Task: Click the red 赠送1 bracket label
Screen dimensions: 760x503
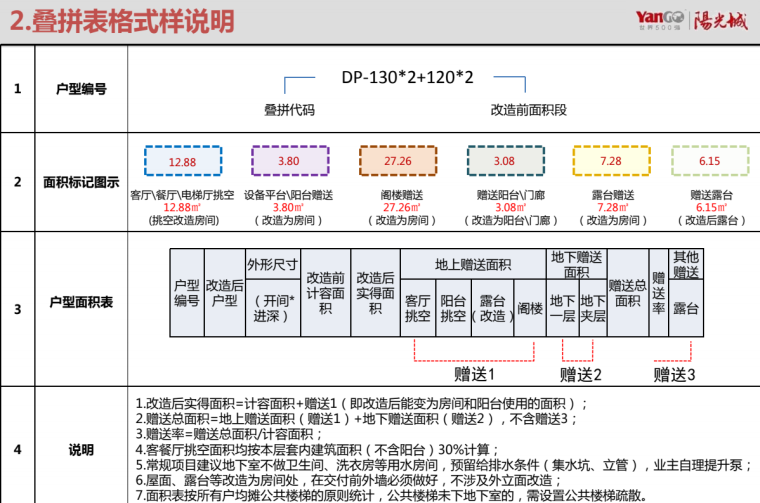Action: pyautogui.click(x=475, y=374)
